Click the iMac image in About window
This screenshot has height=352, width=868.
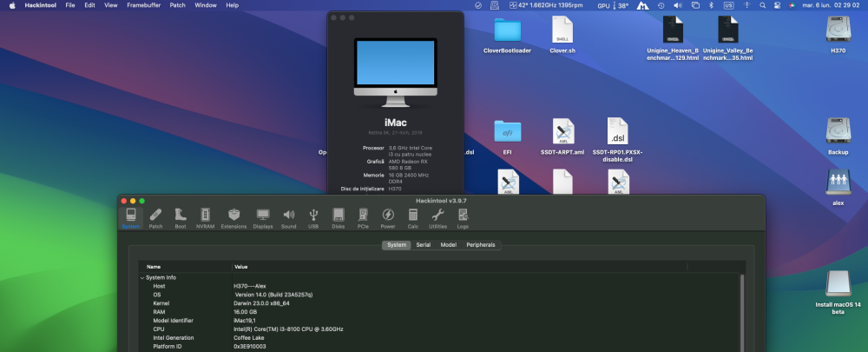point(395,72)
